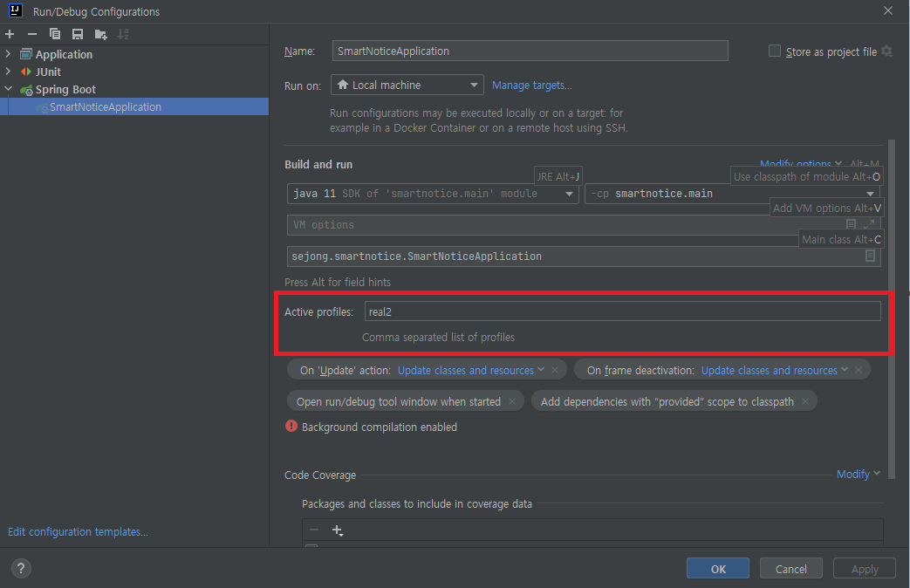Screen dimensions: 910x588
Task: Collapse the Spring Boot tree node
Action: coord(8,89)
